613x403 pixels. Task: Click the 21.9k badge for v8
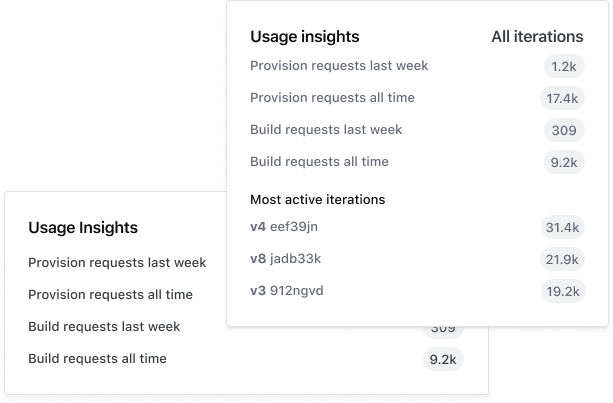[560, 260]
